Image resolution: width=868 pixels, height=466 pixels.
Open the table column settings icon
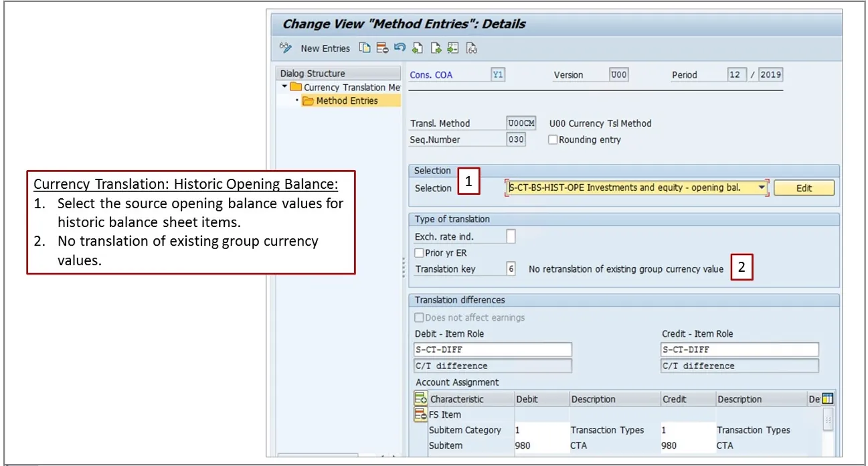(828, 400)
